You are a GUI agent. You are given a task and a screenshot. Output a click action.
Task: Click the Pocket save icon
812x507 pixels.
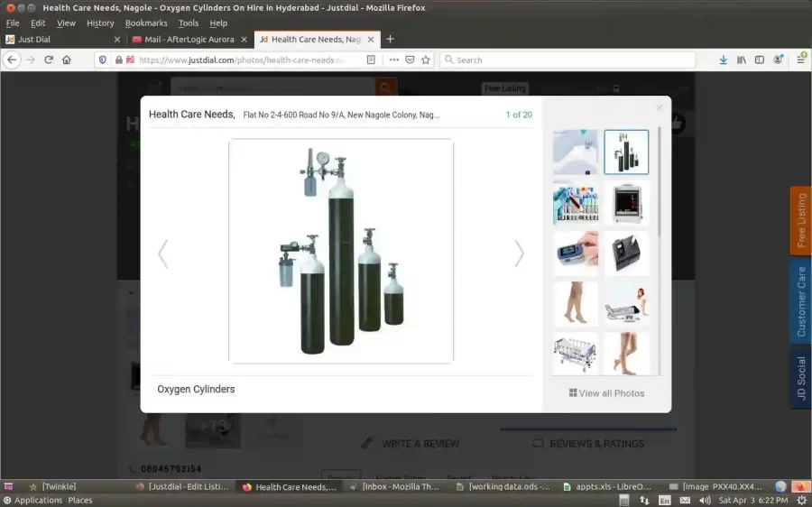click(410, 60)
